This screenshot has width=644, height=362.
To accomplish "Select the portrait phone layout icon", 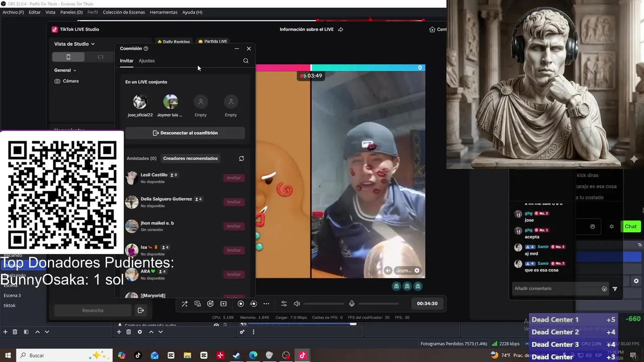I will 68,57.
